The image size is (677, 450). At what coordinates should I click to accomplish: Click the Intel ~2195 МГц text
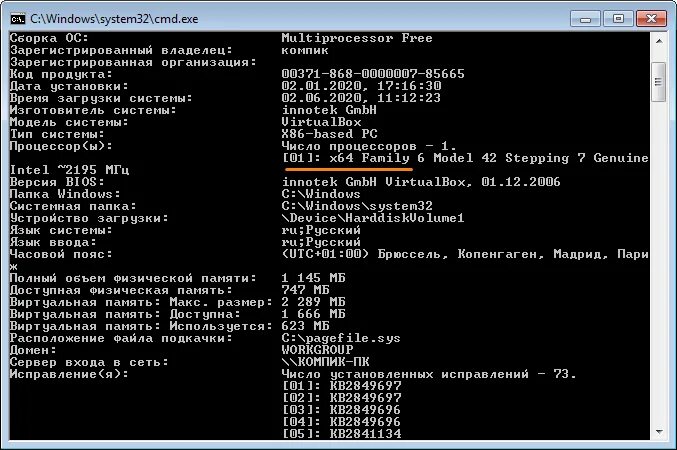point(70,170)
